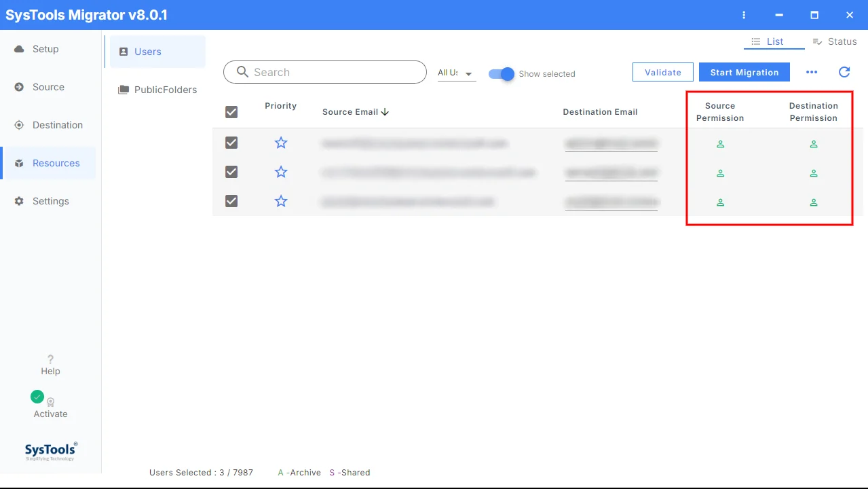868x489 pixels.
Task: Open the title bar kebab menu
Action: (744, 15)
